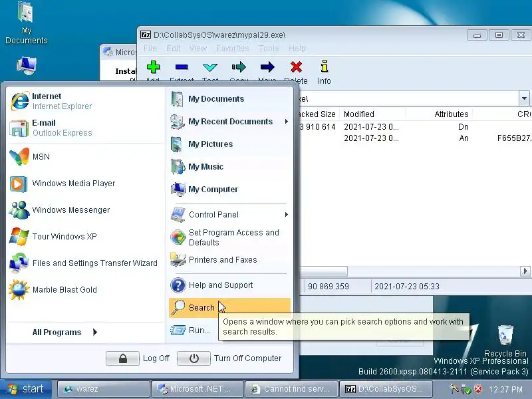Switch to Microsoft .NET taskbar window

198,389
